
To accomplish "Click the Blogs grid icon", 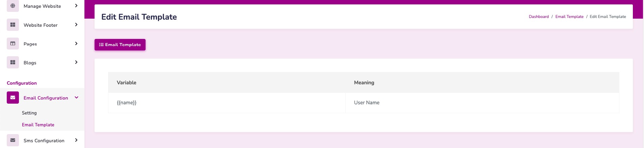I will pos(13,62).
